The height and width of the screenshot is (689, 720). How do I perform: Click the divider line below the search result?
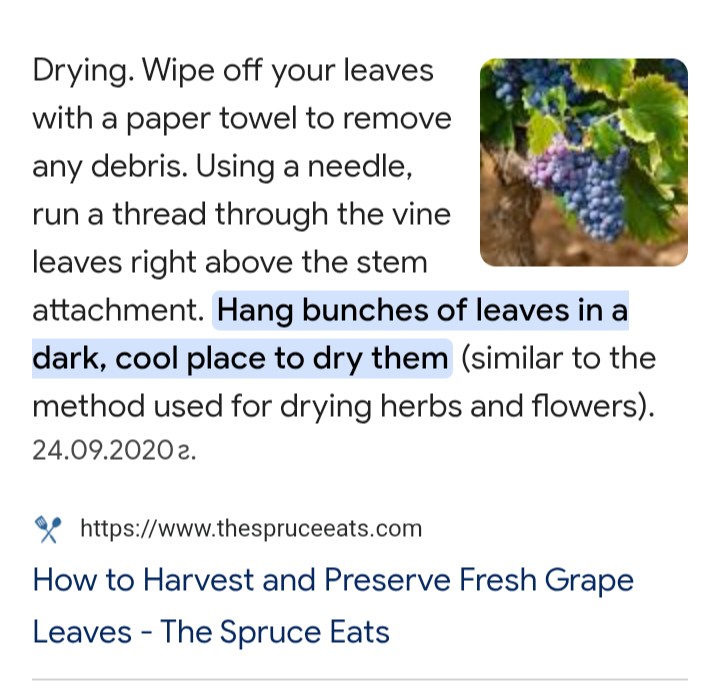tap(360, 680)
